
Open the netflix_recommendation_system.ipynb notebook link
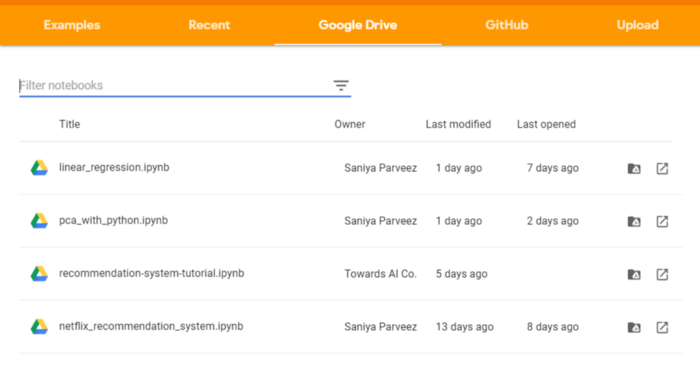[x=151, y=326]
